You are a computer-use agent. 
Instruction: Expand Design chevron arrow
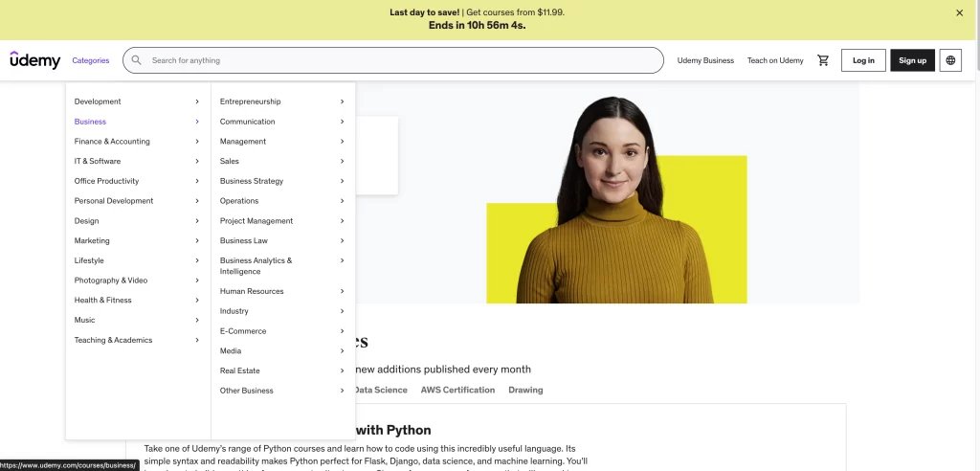197,221
